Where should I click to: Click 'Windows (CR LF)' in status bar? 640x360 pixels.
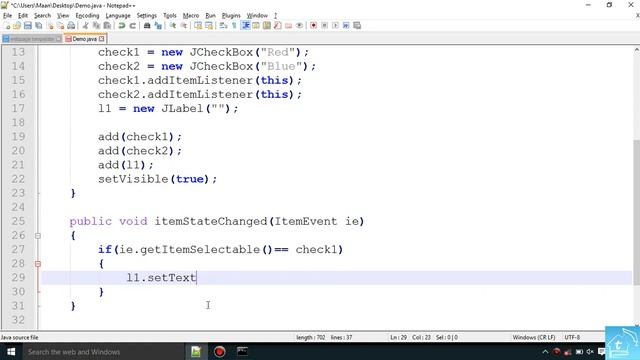pyautogui.click(x=534, y=338)
